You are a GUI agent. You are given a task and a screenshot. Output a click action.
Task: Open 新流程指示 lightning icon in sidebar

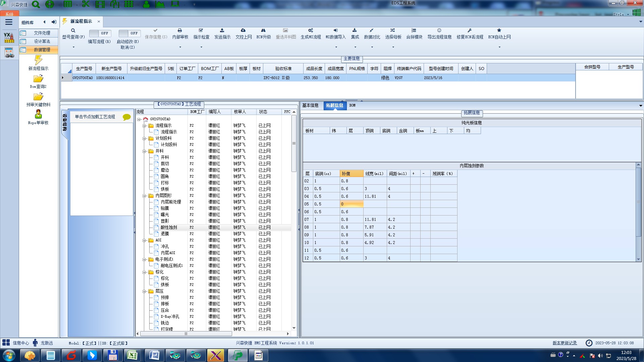(x=38, y=60)
